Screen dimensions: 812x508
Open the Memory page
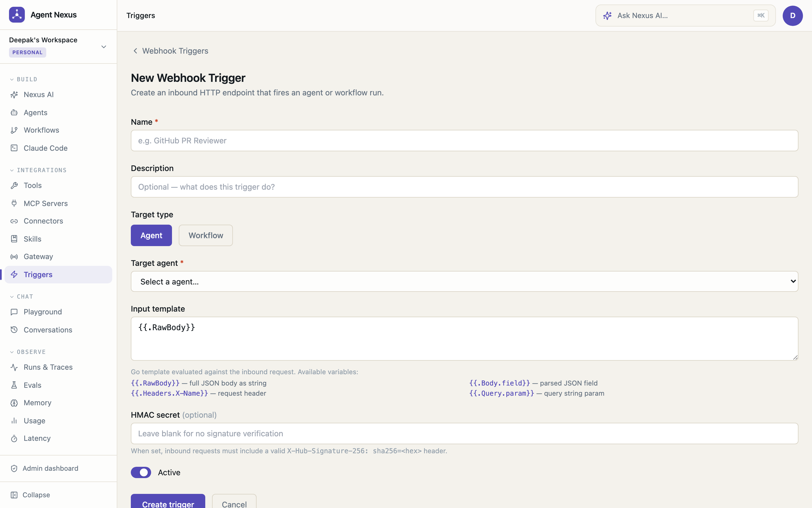58,403
